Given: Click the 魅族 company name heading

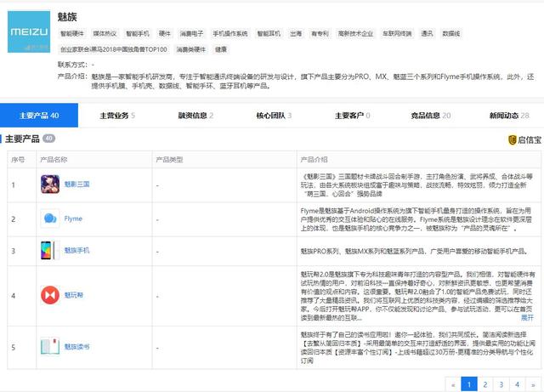Looking at the screenshot, I should (x=67, y=17).
